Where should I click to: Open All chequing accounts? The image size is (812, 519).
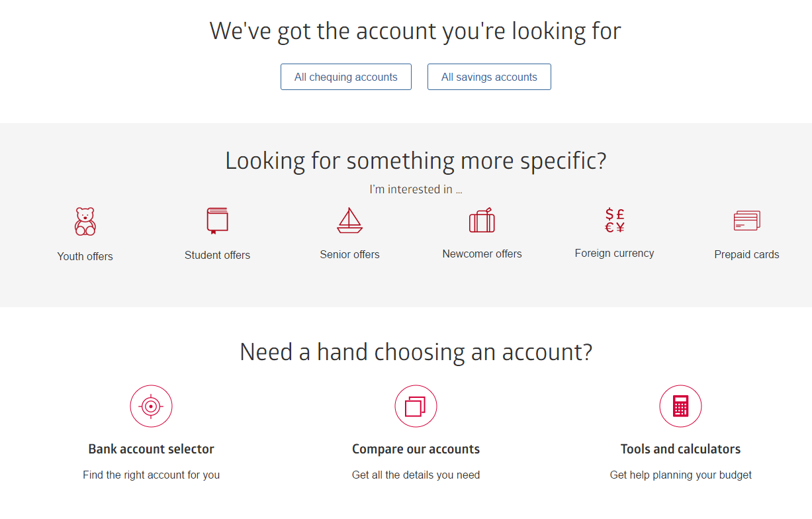pos(346,77)
